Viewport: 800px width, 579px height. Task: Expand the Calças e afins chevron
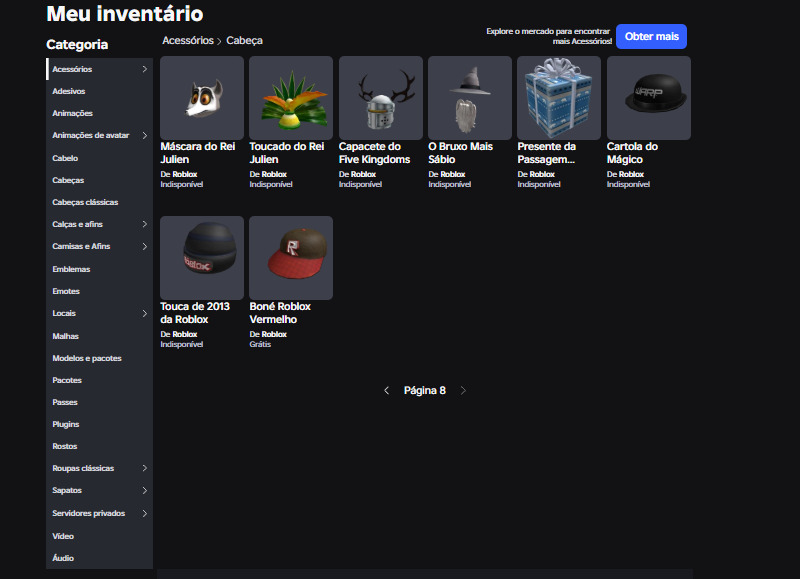(144, 224)
